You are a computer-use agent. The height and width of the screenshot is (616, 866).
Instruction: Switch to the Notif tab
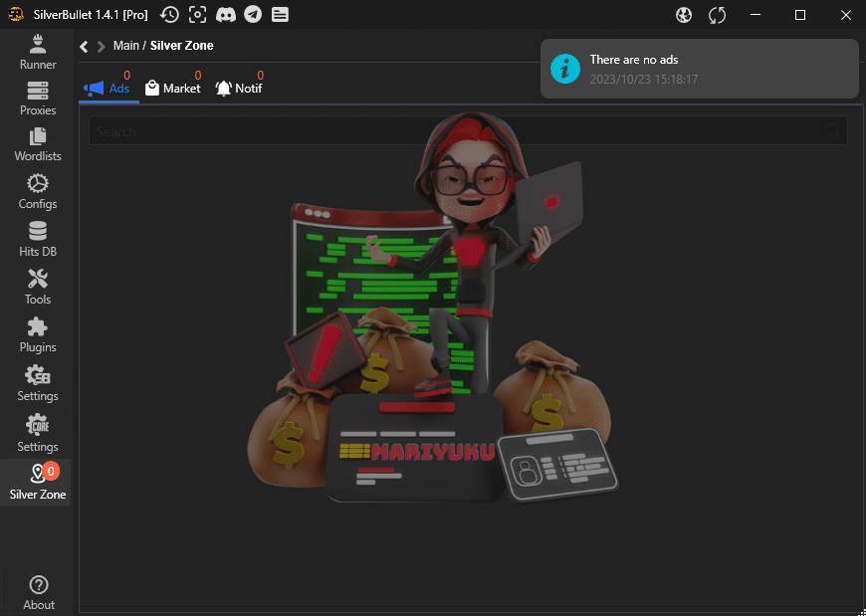click(x=239, y=89)
